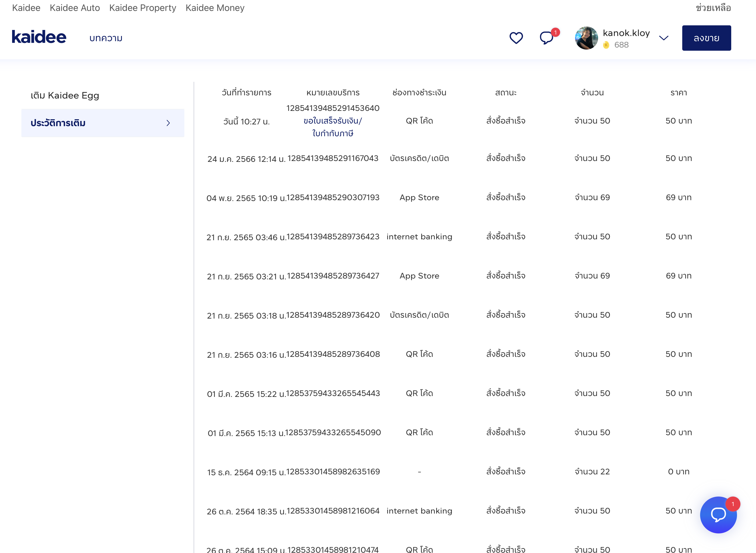The image size is (756, 553).
Task: Click the วันที่ทำรายการ column header
Action: coord(246,92)
